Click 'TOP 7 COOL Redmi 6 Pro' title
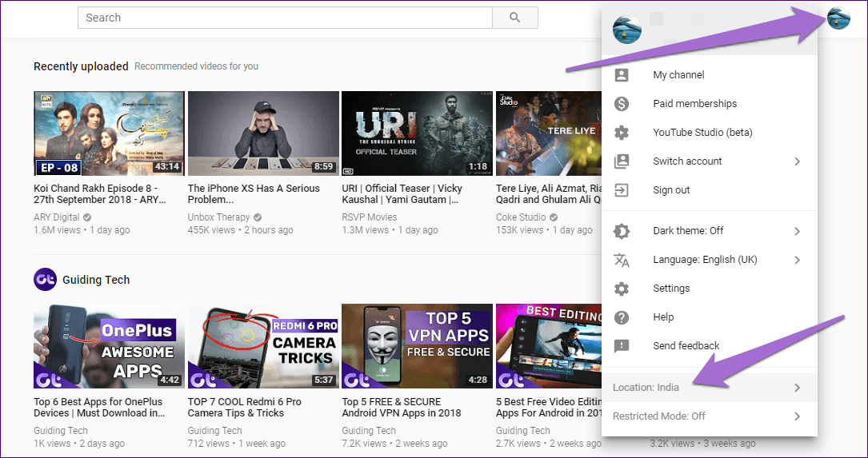 pyautogui.click(x=245, y=408)
